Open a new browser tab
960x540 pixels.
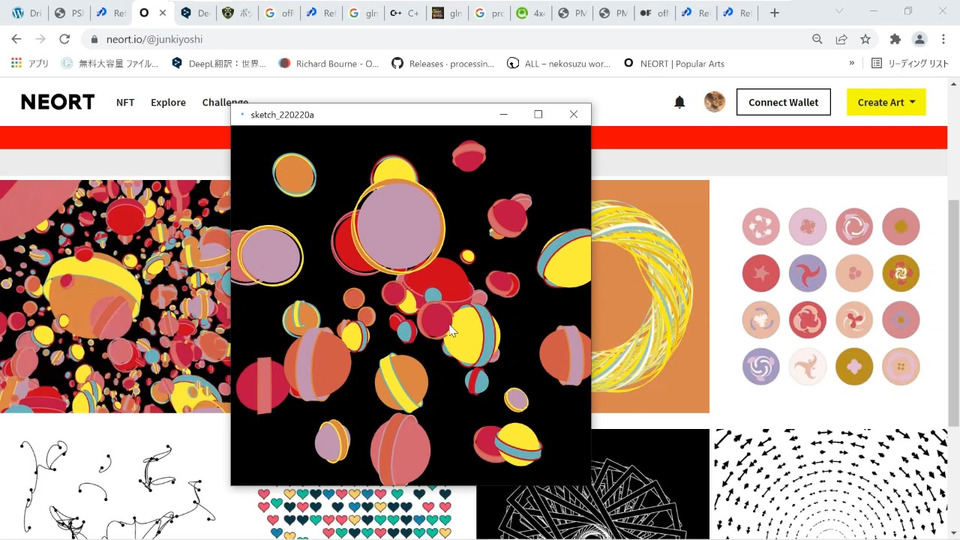pyautogui.click(x=774, y=12)
